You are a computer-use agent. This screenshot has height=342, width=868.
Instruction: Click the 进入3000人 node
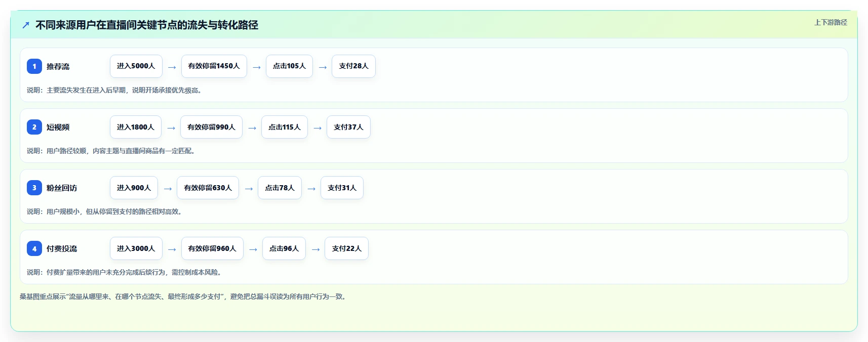[136, 248]
